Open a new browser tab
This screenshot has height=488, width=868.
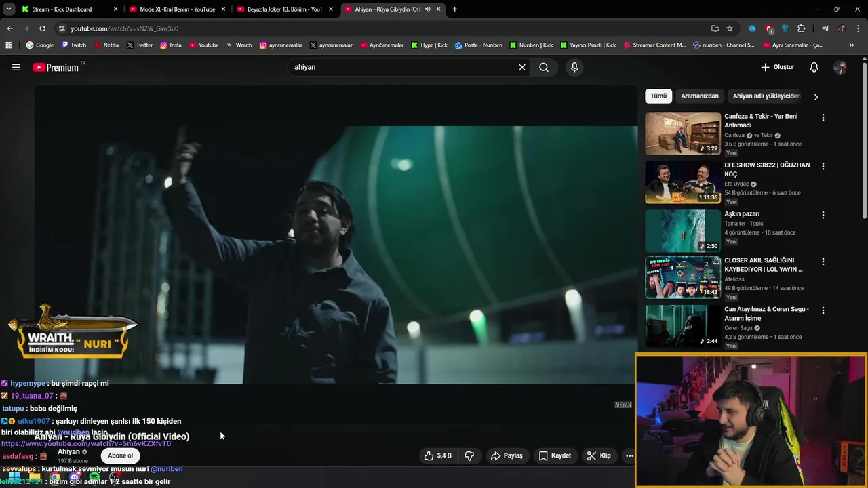point(454,9)
